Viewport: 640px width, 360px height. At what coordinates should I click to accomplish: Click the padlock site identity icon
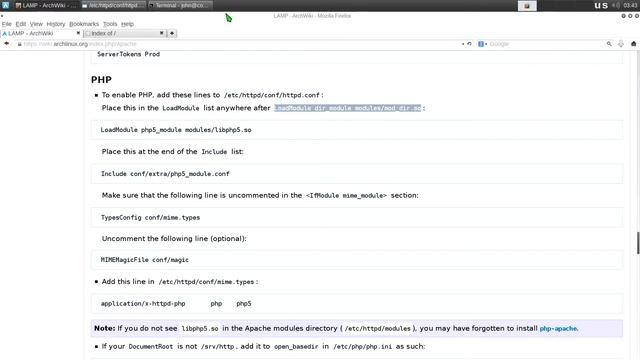click(x=19, y=44)
